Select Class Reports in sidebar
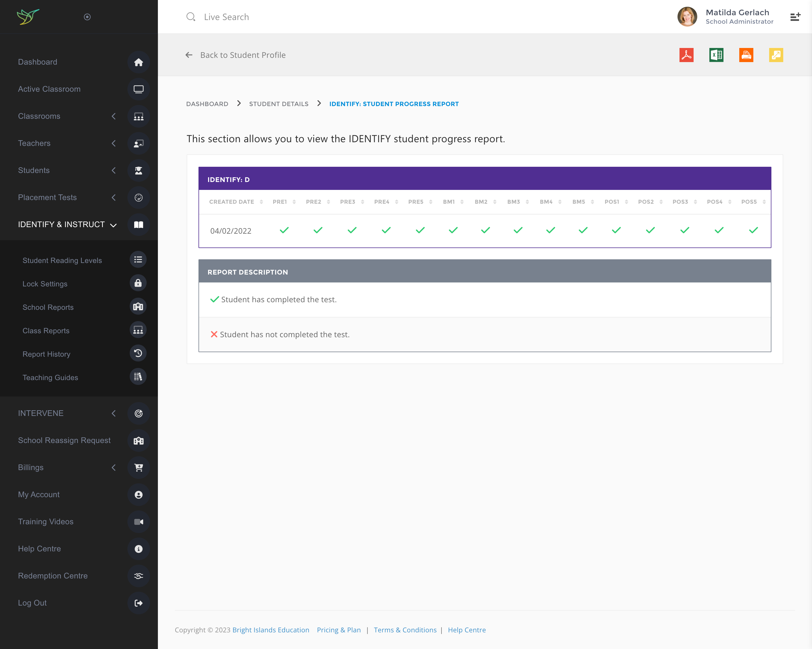Screen dimensions: 812x649 pyautogui.click(x=46, y=330)
